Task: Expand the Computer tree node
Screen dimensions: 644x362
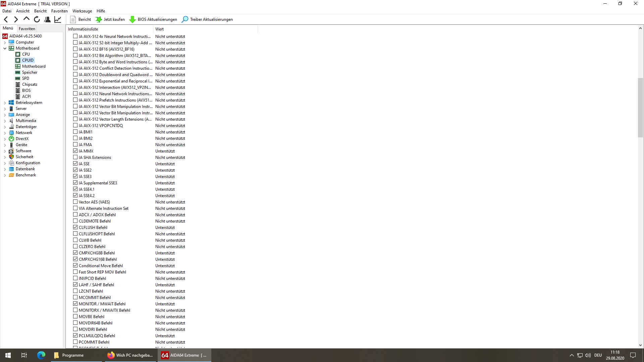Action: point(5,42)
